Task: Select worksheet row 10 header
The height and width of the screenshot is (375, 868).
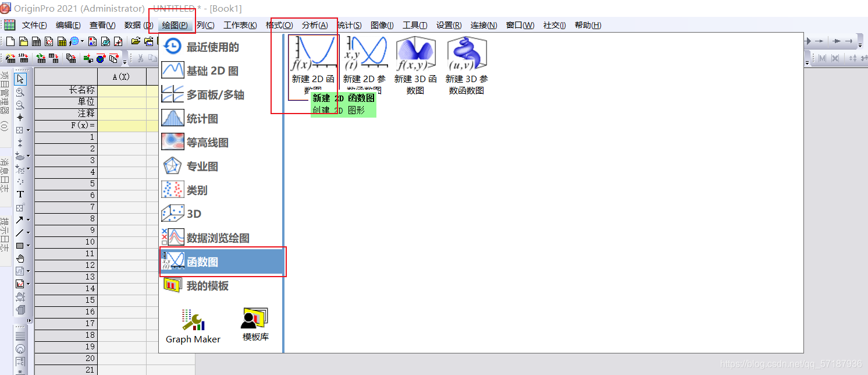Action: 66,242
